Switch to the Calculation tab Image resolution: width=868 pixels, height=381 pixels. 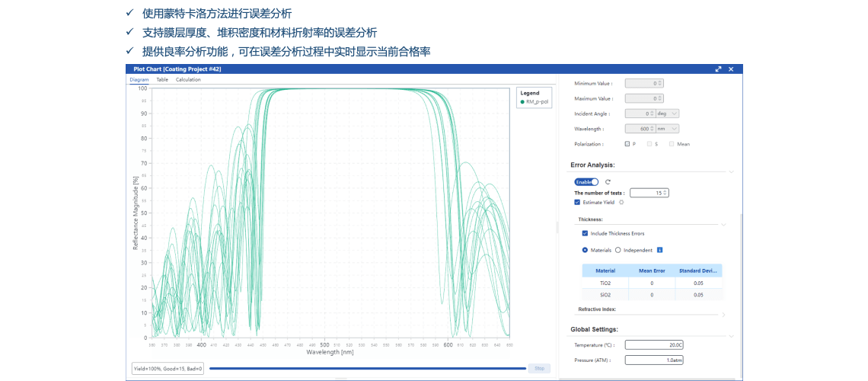(x=188, y=79)
